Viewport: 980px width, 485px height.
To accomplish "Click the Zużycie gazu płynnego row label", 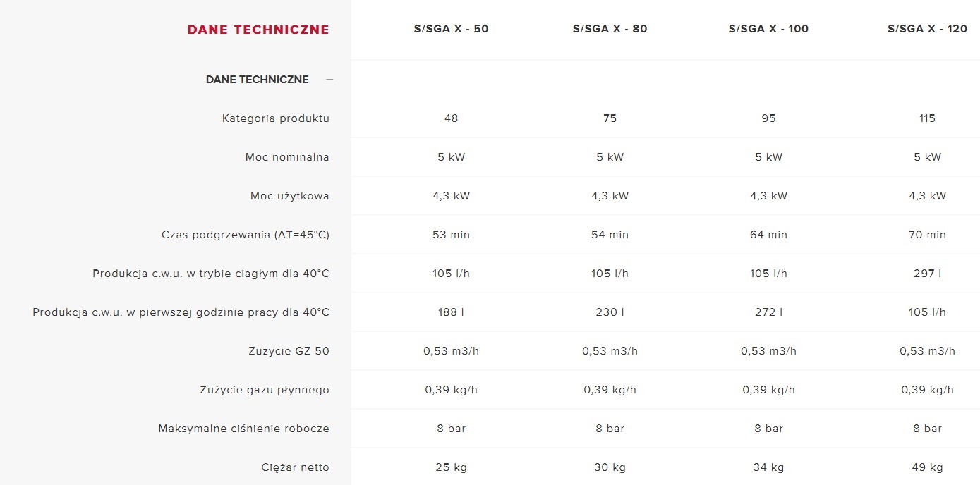I will [x=265, y=390].
